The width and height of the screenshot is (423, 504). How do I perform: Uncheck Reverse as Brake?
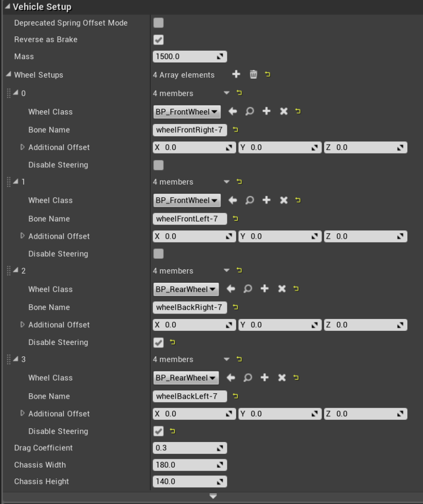click(158, 39)
